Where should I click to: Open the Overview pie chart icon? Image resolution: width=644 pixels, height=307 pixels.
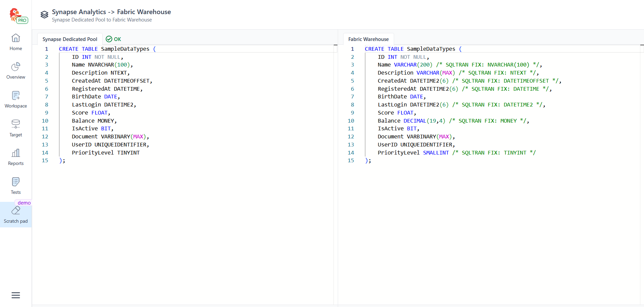pyautogui.click(x=16, y=67)
